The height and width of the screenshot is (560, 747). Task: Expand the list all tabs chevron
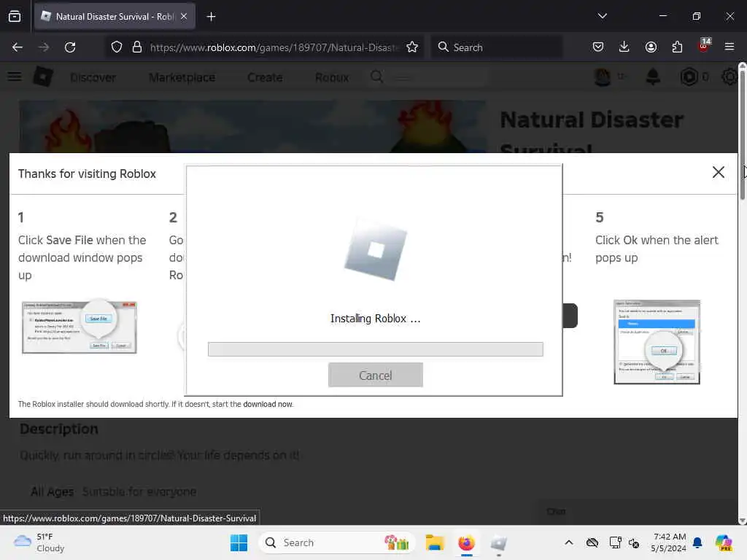click(602, 16)
